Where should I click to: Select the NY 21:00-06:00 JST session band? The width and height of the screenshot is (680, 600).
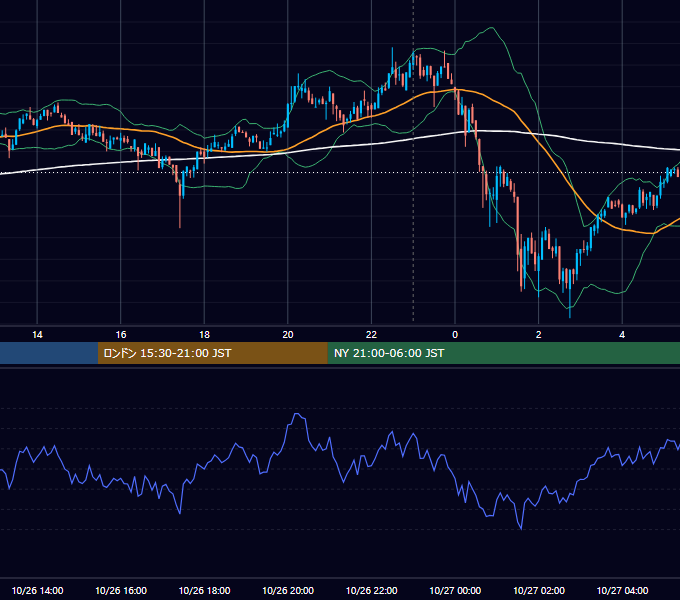pyautogui.click(x=503, y=353)
